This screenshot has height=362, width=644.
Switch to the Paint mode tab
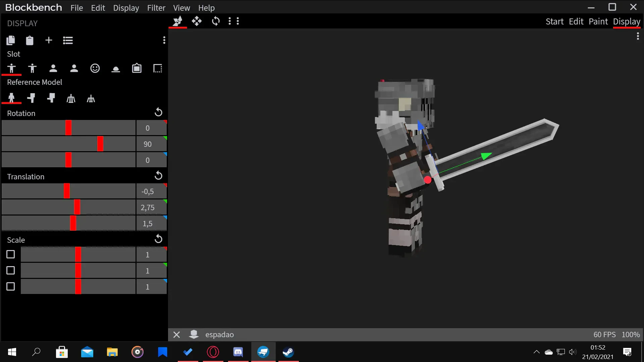coord(598,21)
